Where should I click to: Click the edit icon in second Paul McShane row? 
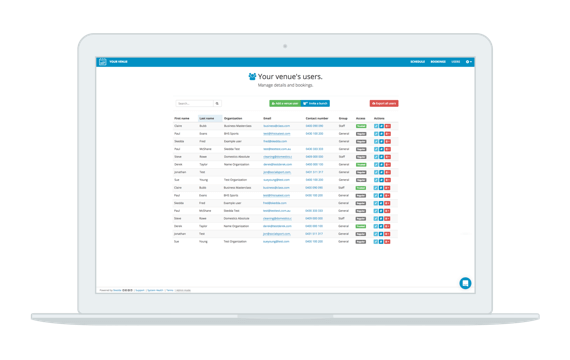point(376,211)
